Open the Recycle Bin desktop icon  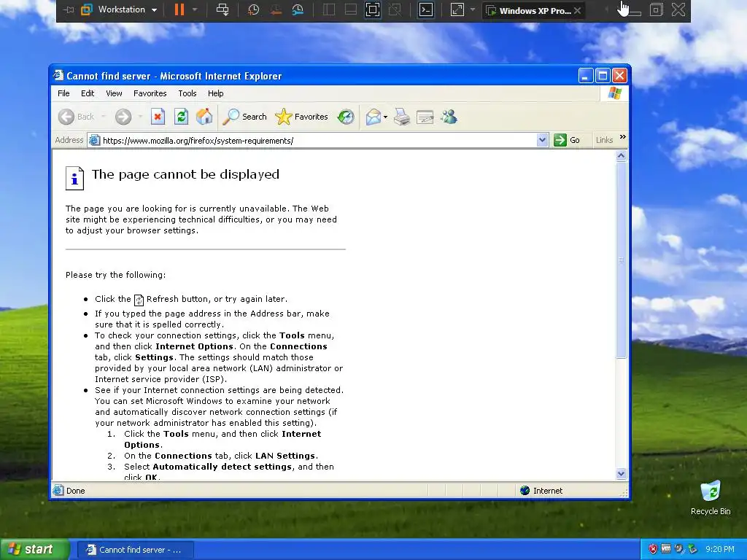[x=711, y=498]
